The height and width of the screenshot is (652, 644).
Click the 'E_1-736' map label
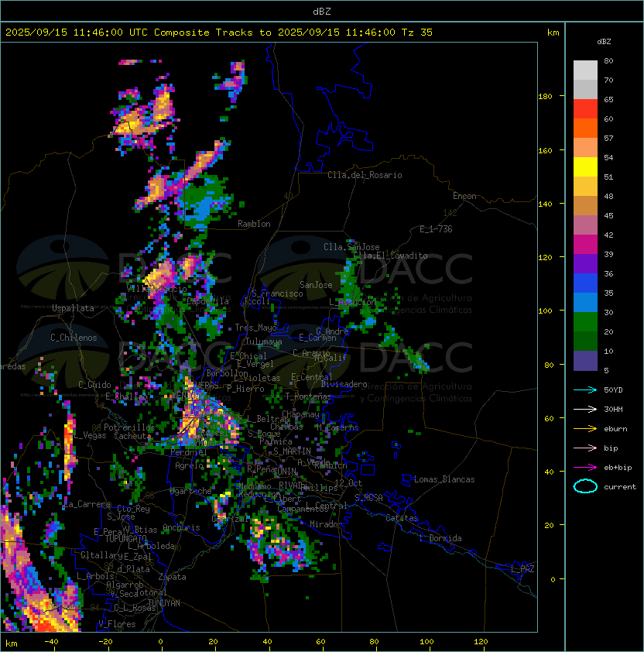pyautogui.click(x=436, y=229)
